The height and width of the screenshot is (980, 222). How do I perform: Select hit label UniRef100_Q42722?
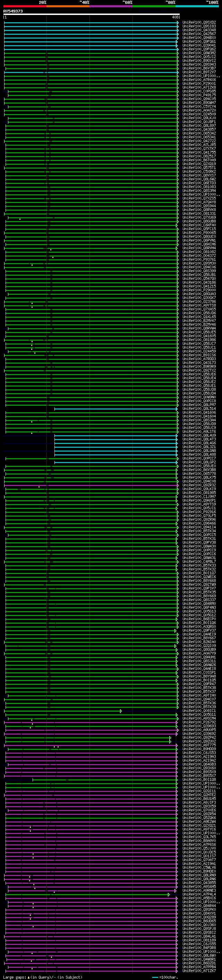pos(199,141)
